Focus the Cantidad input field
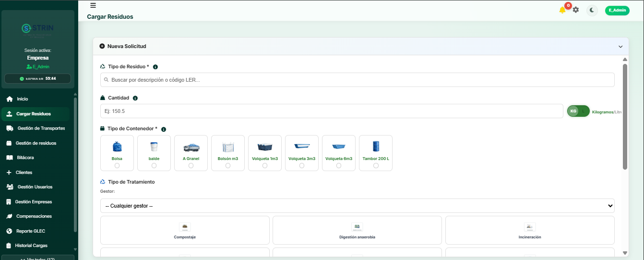644x260 pixels. [x=332, y=111]
